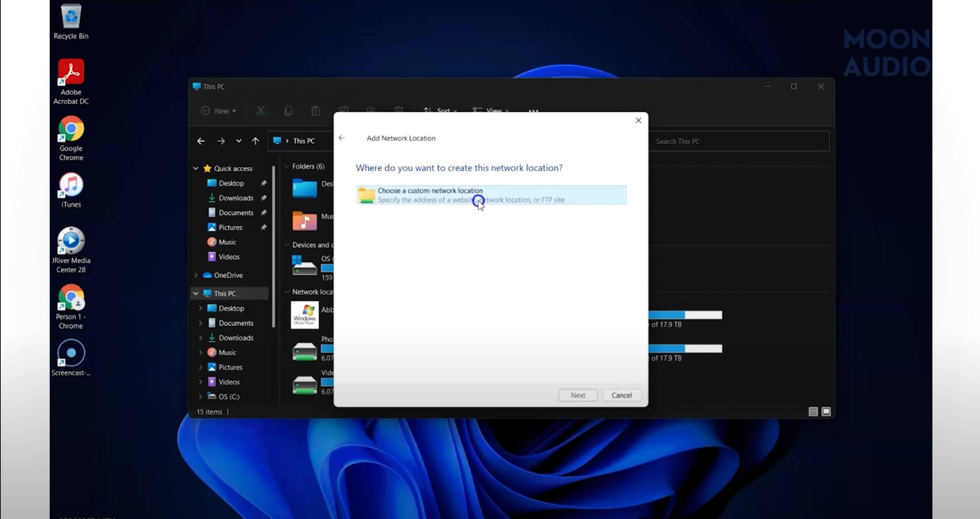Viewport: 980px width, 519px height.
Task: Click the Next button
Action: pos(578,395)
